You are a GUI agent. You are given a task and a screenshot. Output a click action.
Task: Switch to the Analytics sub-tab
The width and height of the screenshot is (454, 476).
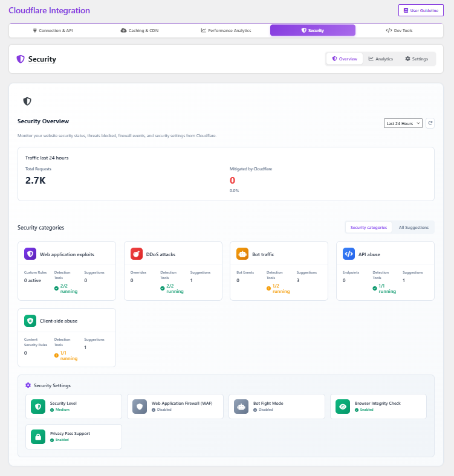pos(380,59)
